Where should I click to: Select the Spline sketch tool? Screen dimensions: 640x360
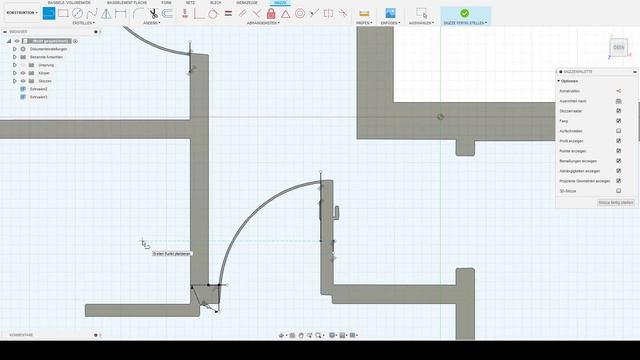click(92, 13)
